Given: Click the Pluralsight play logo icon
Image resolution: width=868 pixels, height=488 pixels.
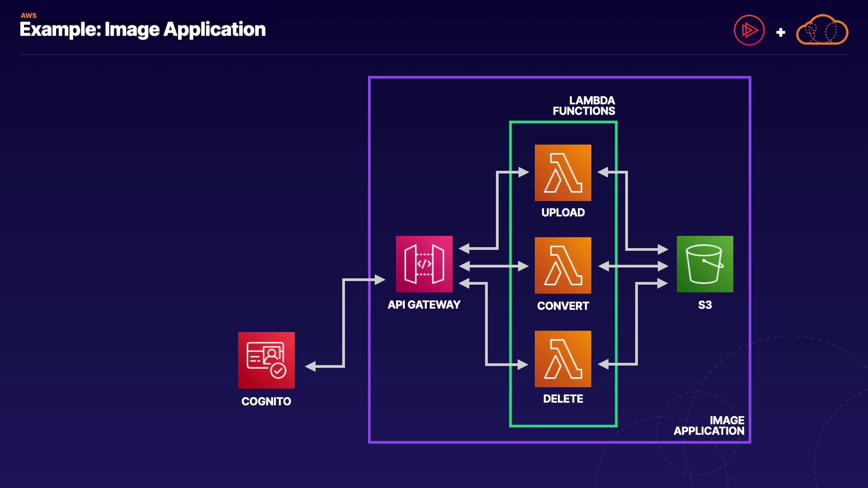Looking at the screenshot, I should tap(749, 30).
